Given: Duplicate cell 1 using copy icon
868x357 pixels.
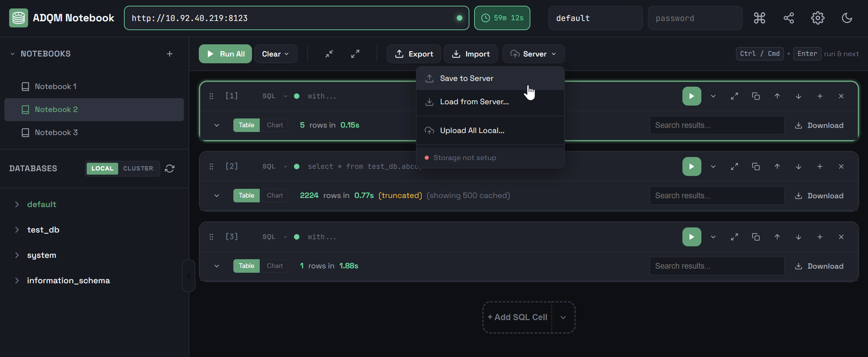Looking at the screenshot, I should pyautogui.click(x=756, y=96).
